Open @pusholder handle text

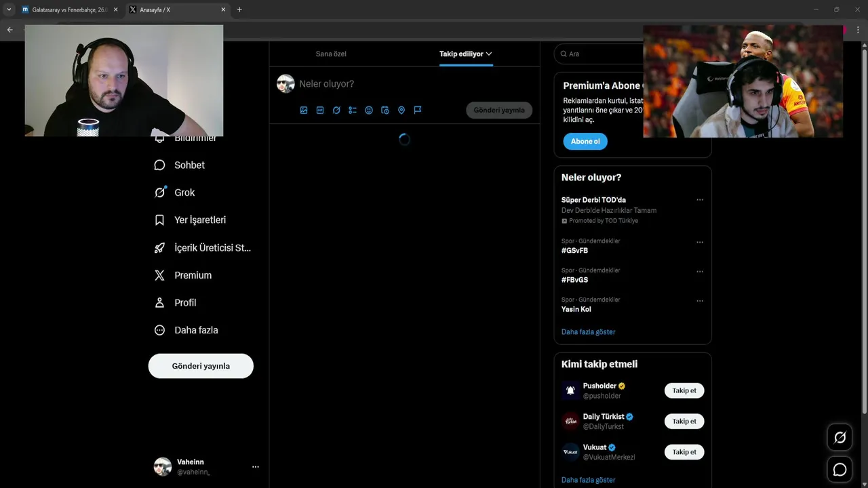(601, 396)
